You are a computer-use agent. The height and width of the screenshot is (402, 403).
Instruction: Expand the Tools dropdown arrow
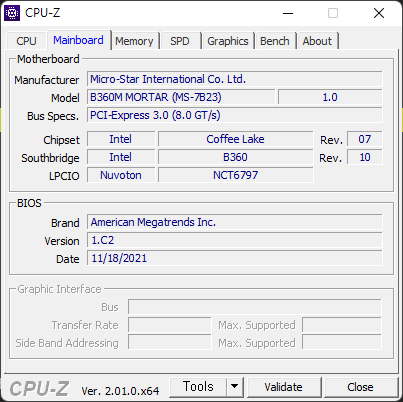pyautogui.click(x=235, y=387)
